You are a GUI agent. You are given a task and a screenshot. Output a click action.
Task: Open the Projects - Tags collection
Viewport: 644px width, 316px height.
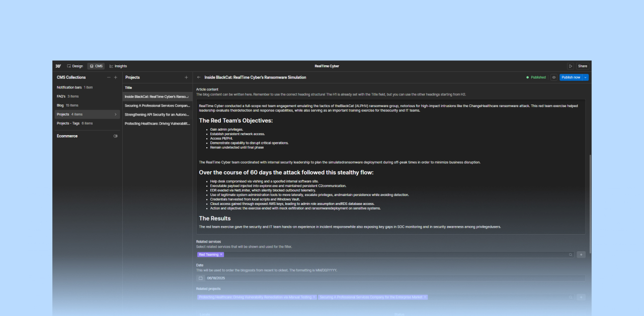[x=87, y=123]
